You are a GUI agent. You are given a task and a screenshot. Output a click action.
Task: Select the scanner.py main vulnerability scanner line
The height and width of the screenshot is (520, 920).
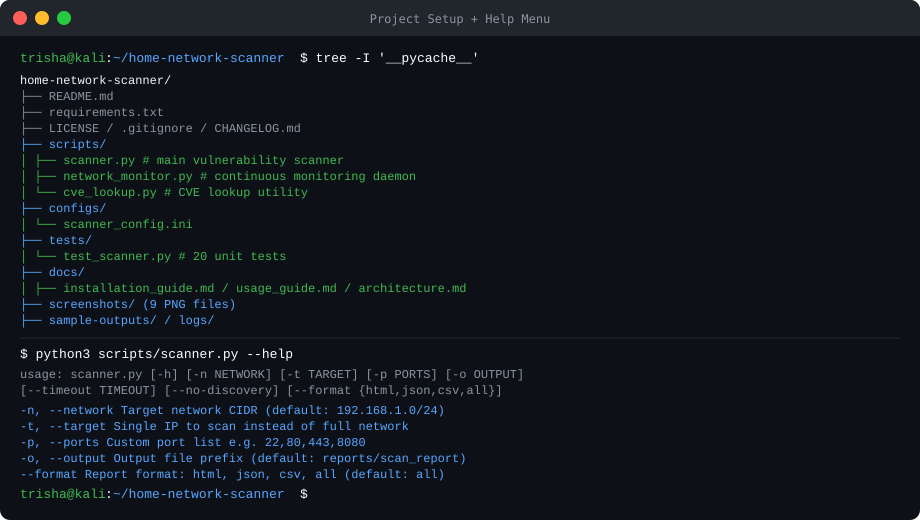pos(204,160)
